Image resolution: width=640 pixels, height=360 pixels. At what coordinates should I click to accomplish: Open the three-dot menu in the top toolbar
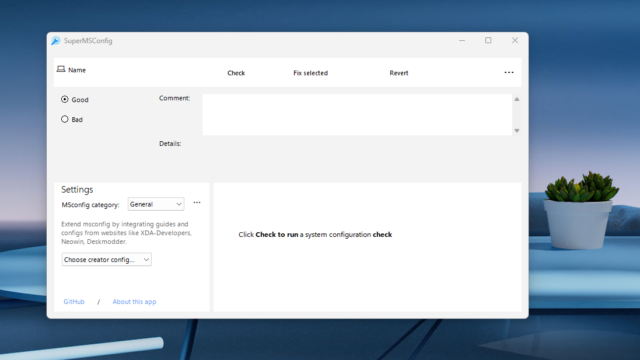click(x=509, y=72)
